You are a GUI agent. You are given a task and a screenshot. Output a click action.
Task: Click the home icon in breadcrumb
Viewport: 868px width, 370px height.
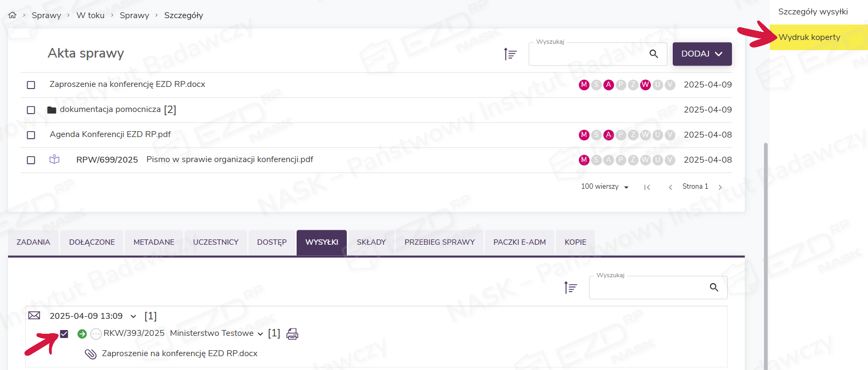[x=12, y=15]
